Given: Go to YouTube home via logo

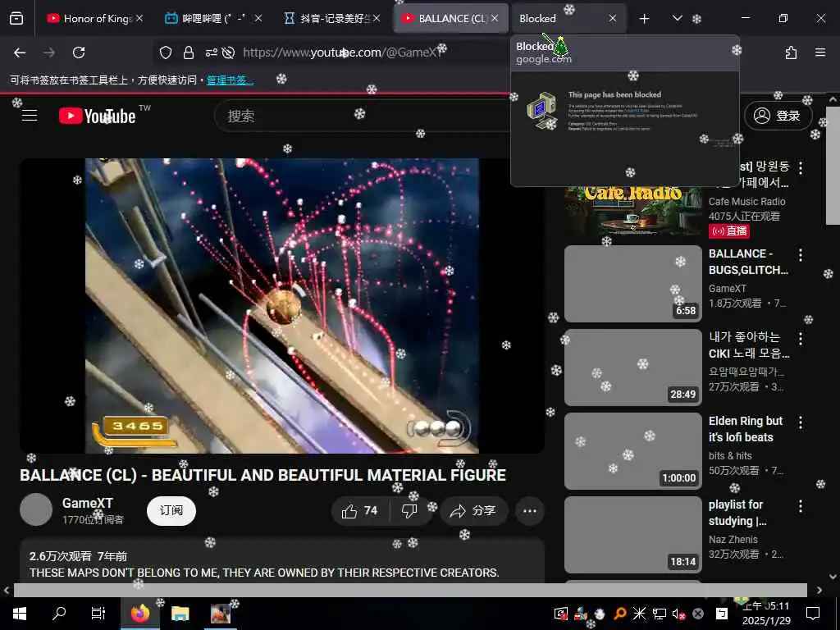Looking at the screenshot, I should (x=97, y=116).
